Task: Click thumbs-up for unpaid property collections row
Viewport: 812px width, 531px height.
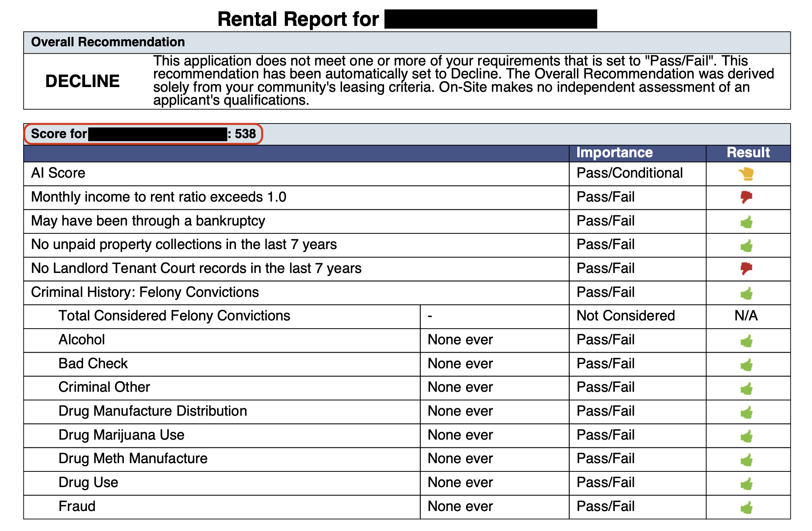Action: (x=747, y=246)
